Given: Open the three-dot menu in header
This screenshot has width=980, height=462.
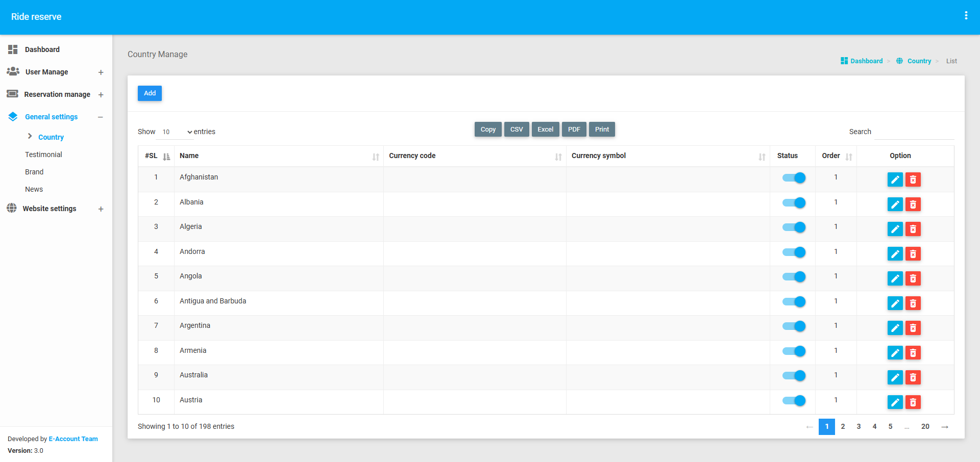Looking at the screenshot, I should 966,16.
